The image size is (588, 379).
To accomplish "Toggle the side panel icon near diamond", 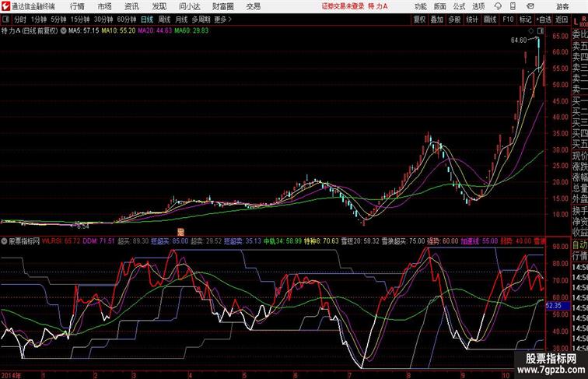I will tap(541, 31).
